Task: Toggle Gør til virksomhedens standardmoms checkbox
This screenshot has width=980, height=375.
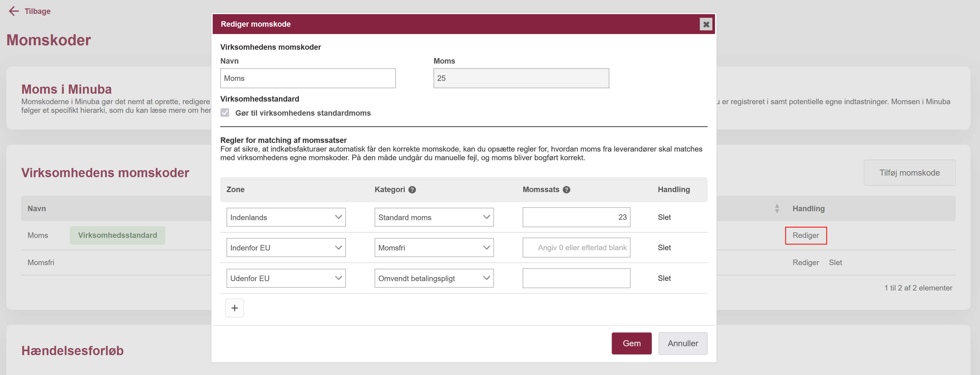Action: [x=225, y=113]
